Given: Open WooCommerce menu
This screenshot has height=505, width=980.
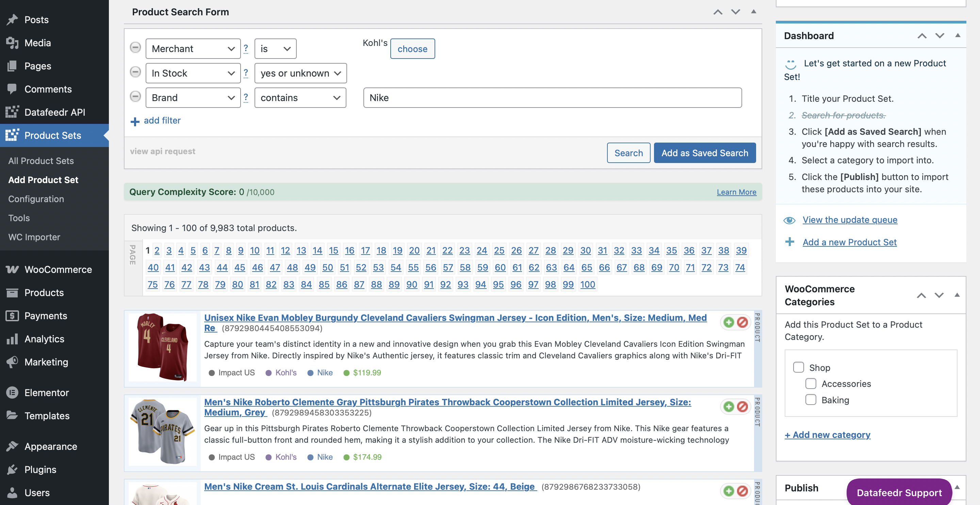Looking at the screenshot, I should (54, 270).
